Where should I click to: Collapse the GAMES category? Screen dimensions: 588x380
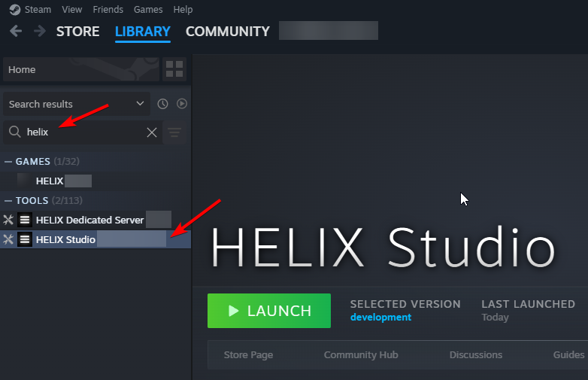pyautogui.click(x=8, y=162)
